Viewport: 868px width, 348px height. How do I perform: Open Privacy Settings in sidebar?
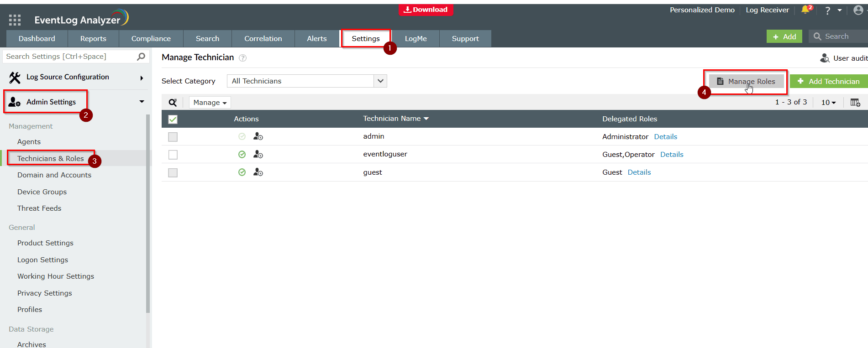click(45, 293)
